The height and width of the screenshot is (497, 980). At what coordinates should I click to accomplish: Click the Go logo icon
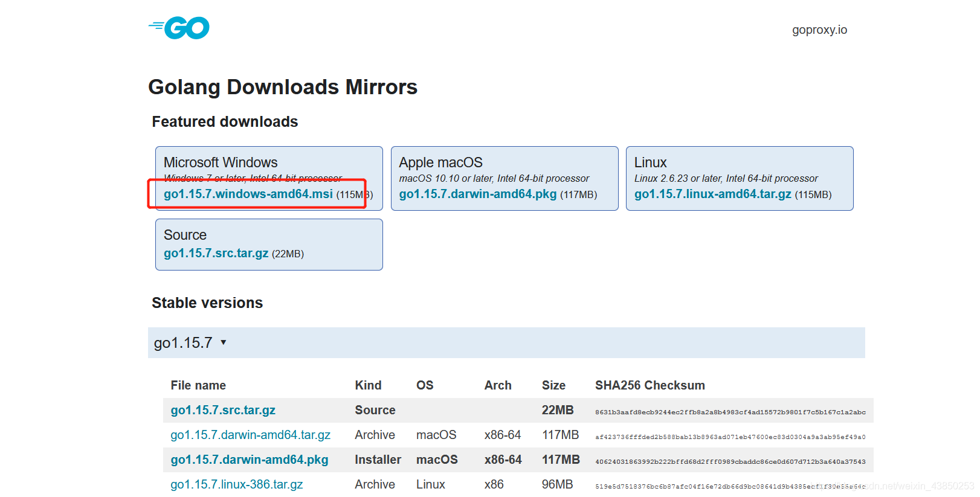179,28
